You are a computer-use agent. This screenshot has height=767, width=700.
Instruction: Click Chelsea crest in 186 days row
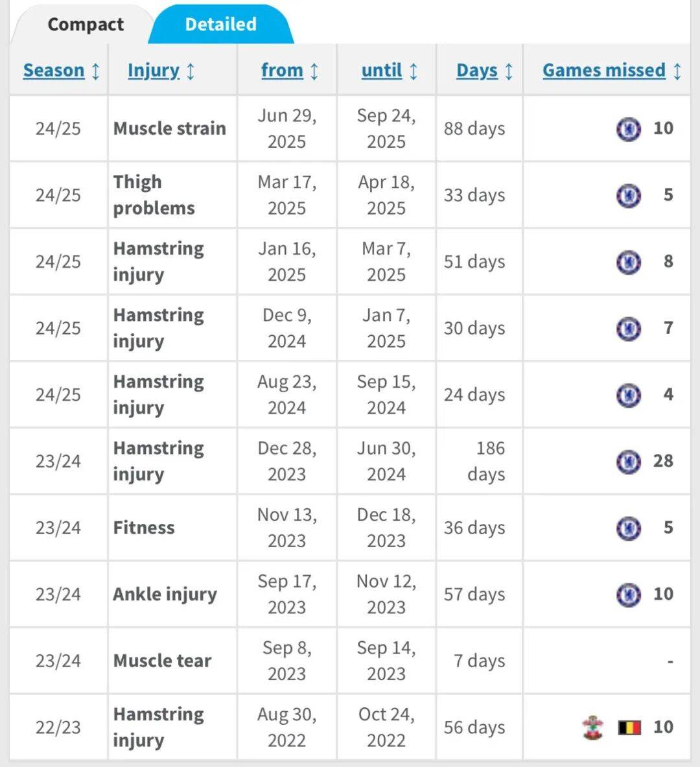628,462
